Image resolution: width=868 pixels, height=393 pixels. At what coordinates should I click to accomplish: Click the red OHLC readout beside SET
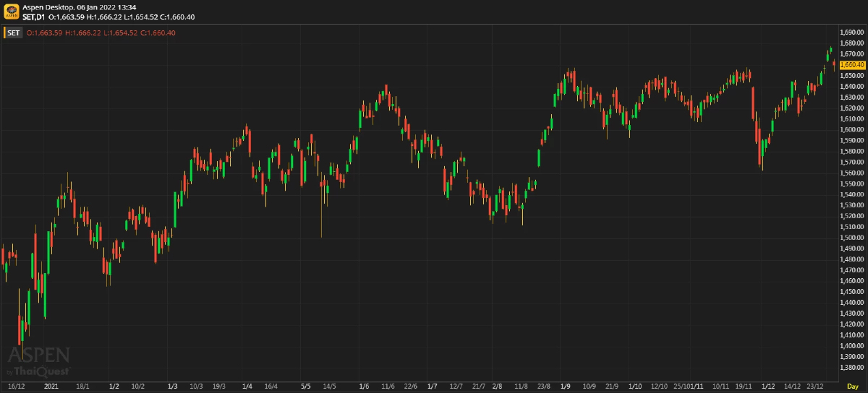click(x=101, y=33)
